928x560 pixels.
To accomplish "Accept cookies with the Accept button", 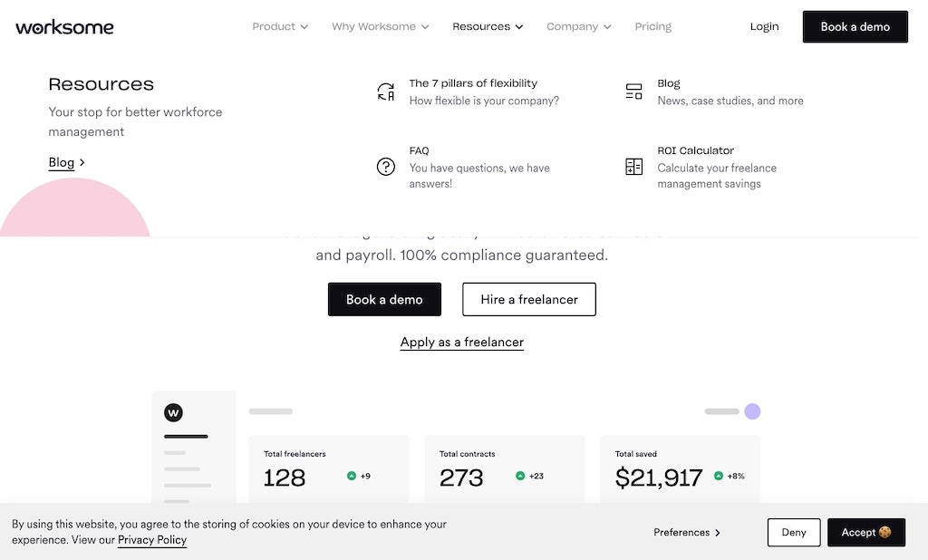I will [865, 532].
